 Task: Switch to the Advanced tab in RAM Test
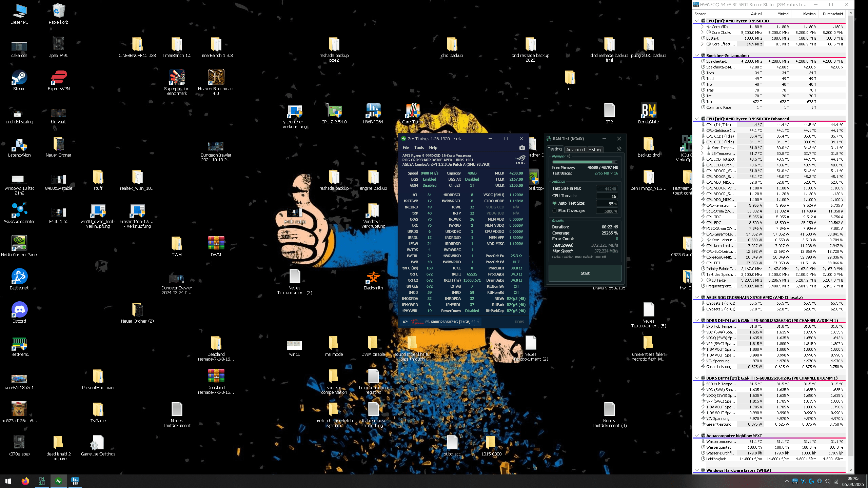point(575,149)
